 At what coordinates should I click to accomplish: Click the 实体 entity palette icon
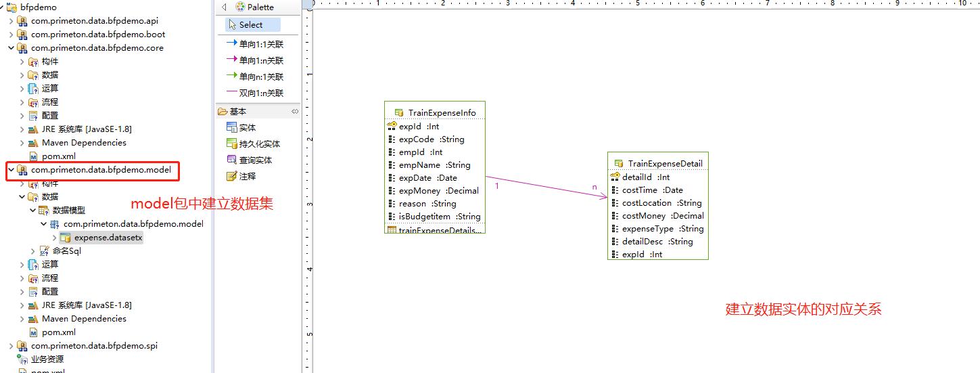click(x=233, y=127)
